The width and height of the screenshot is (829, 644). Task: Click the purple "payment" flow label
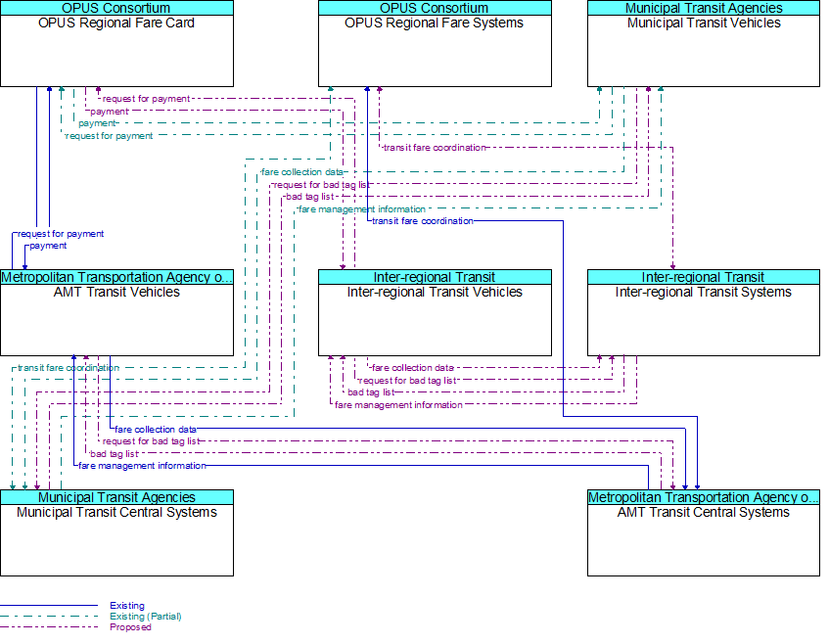110,112
